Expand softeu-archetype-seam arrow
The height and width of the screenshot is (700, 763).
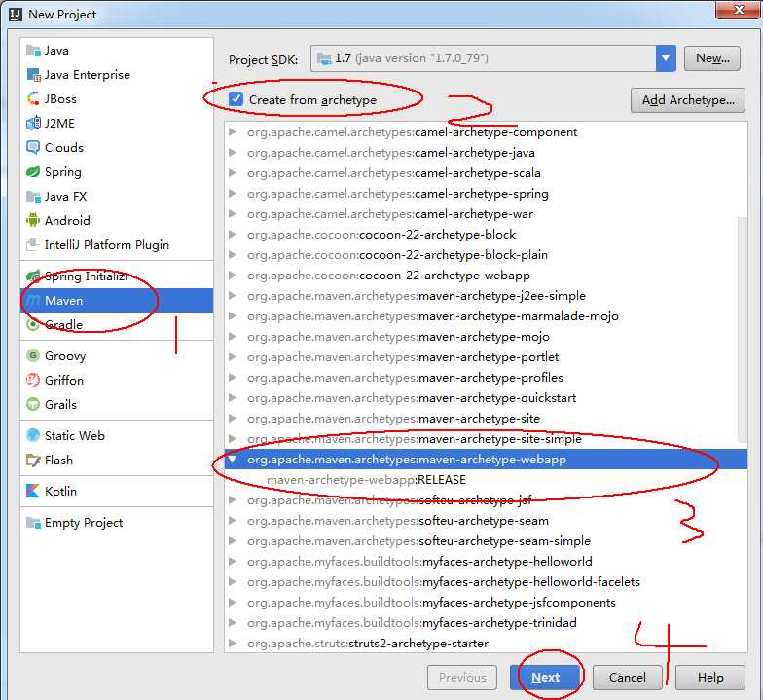pos(233,520)
